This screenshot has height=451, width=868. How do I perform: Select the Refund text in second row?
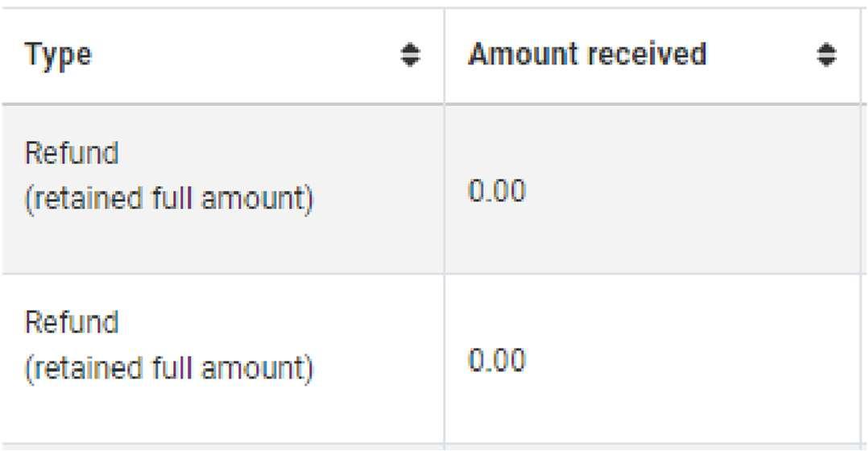click(x=72, y=322)
